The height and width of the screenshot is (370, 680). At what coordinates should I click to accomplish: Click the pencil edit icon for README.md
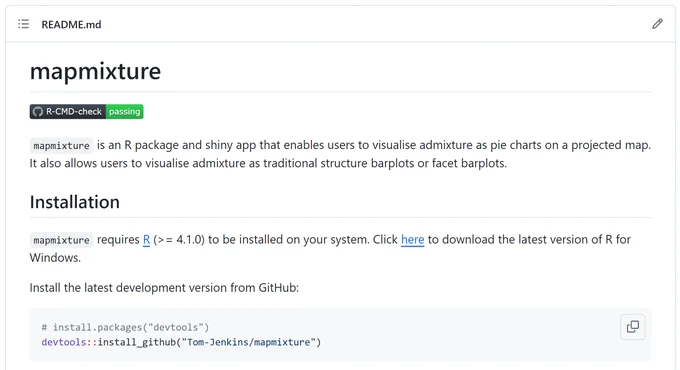tap(657, 24)
